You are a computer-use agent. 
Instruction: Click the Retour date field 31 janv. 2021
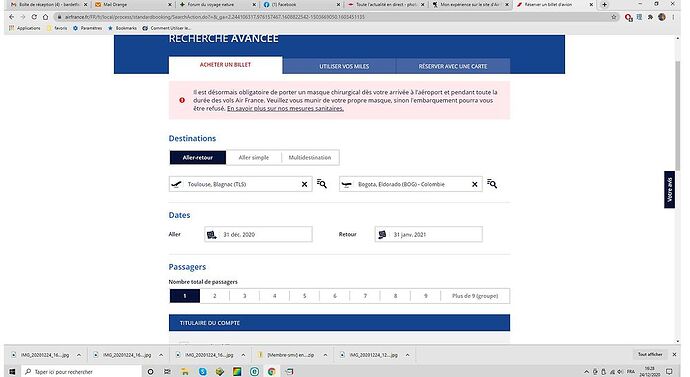[x=429, y=234]
